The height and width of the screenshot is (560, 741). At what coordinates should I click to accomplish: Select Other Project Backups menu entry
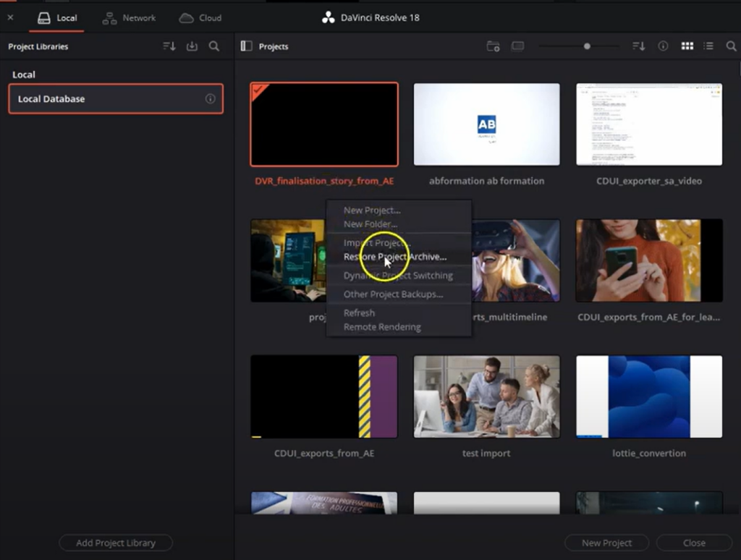coord(393,294)
